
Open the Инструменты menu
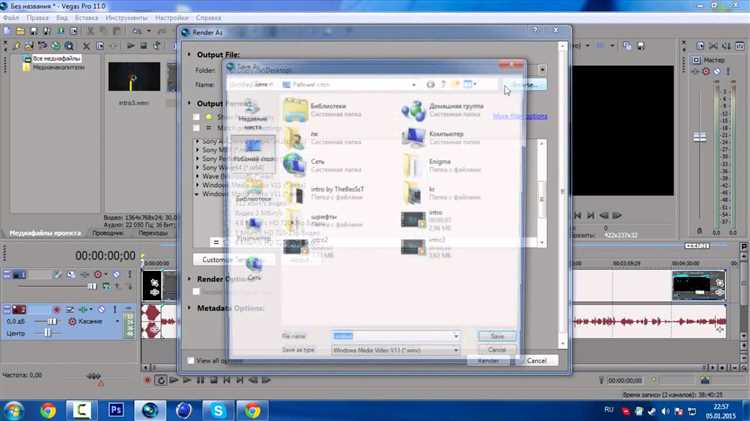coord(127,18)
